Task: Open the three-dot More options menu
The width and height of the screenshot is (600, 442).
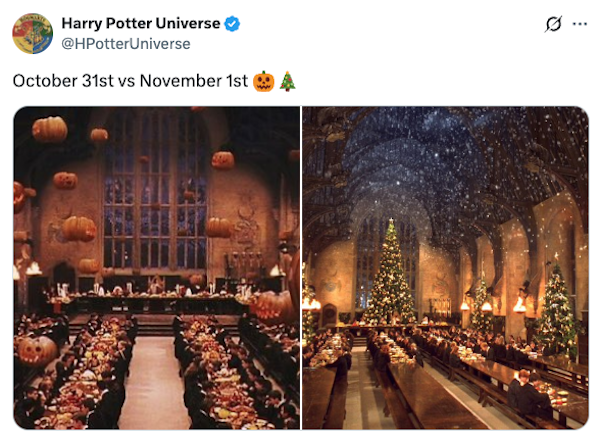Action: pos(580,24)
